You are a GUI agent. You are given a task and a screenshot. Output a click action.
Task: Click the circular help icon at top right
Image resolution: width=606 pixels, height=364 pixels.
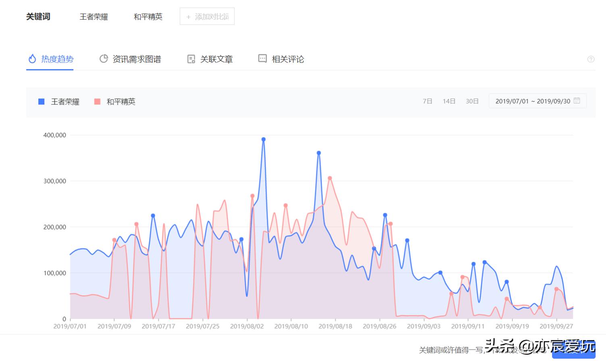tap(591, 59)
